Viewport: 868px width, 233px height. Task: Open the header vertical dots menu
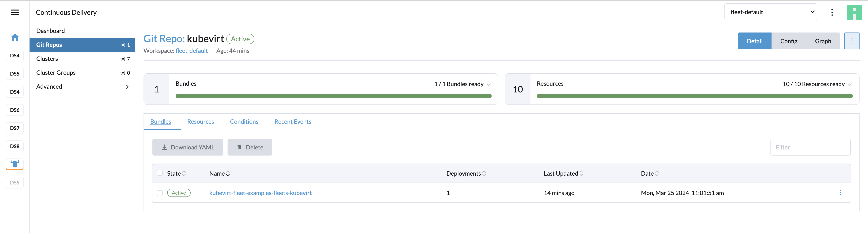click(x=832, y=12)
